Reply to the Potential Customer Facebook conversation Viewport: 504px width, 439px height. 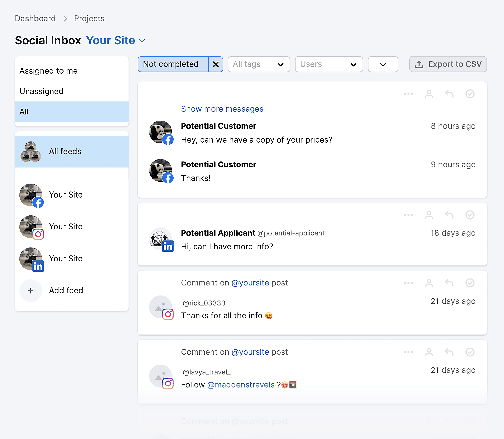(449, 94)
